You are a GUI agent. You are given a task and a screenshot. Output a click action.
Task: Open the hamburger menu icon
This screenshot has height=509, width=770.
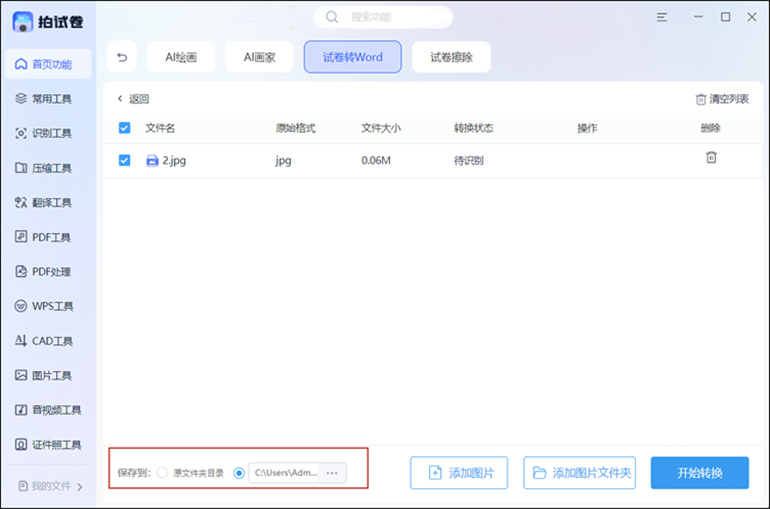point(662,17)
